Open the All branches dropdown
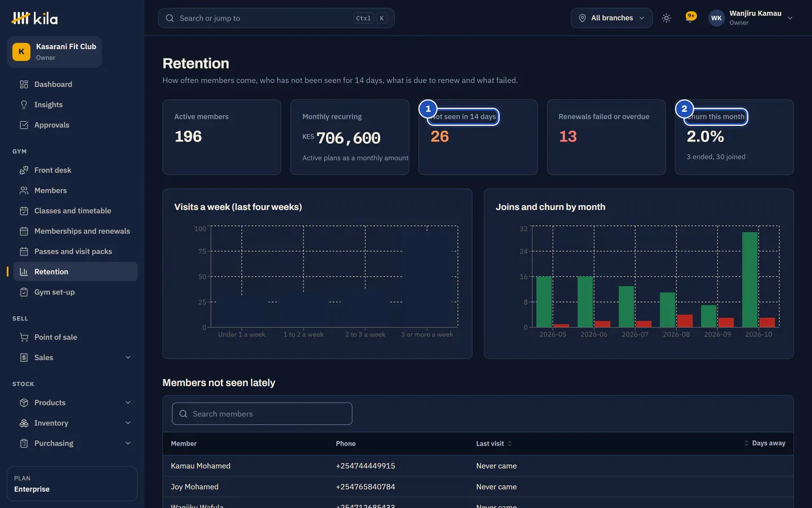812x508 pixels. coord(612,18)
